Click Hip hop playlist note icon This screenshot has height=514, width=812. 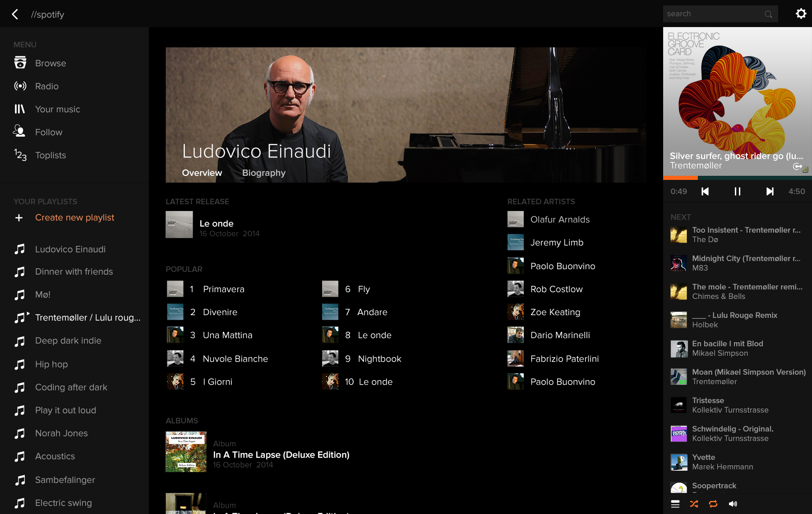pos(19,364)
